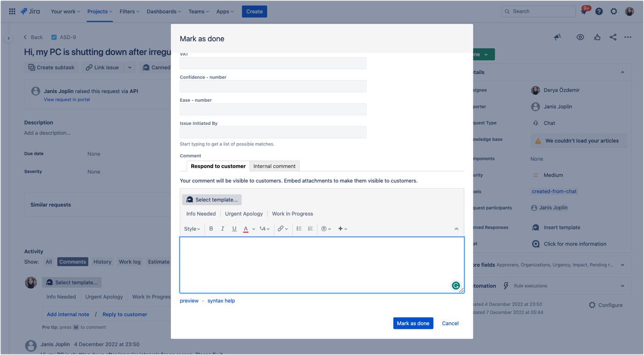The image size is (644, 355).
Task: Open the Jira app switcher grid
Action: point(12,11)
